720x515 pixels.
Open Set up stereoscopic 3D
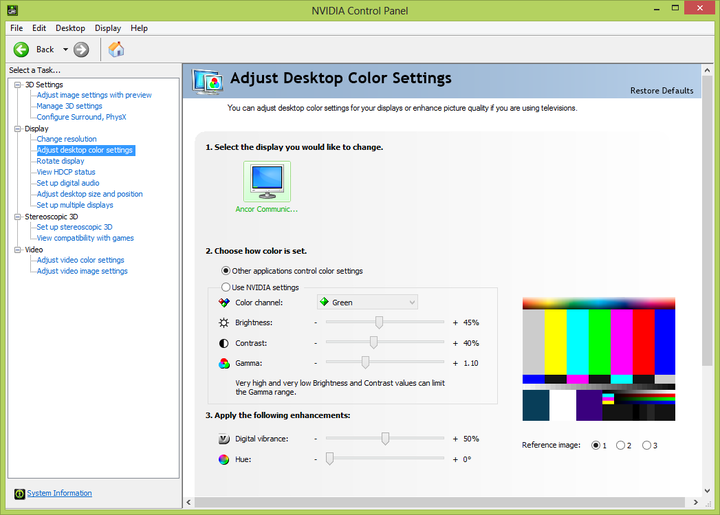pos(74,227)
